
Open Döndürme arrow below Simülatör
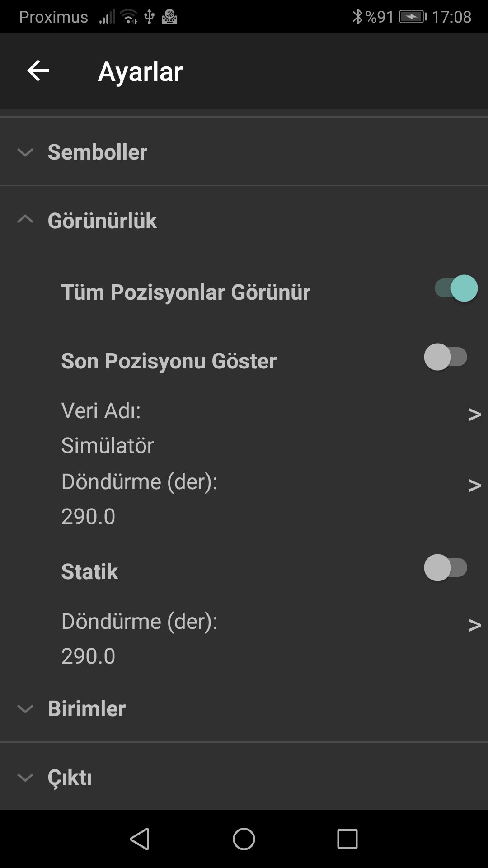pyautogui.click(x=474, y=485)
